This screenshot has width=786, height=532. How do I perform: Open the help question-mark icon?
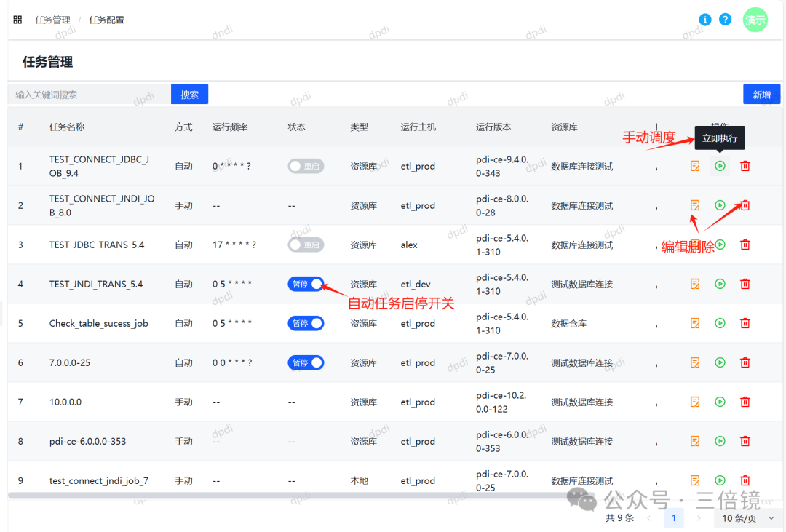click(725, 20)
